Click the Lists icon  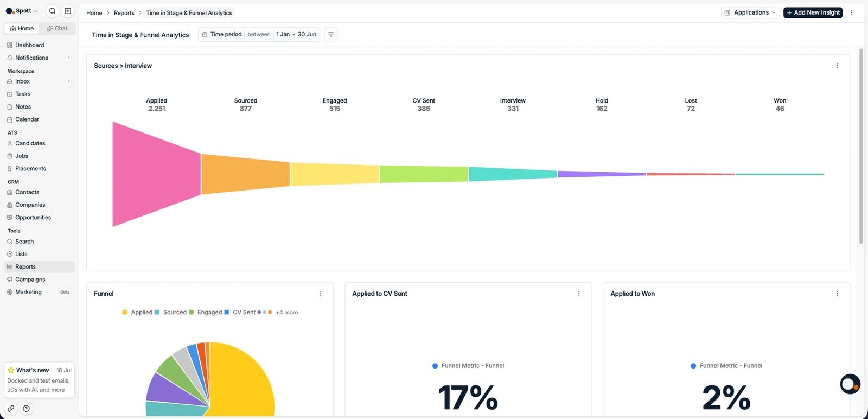pyautogui.click(x=10, y=254)
